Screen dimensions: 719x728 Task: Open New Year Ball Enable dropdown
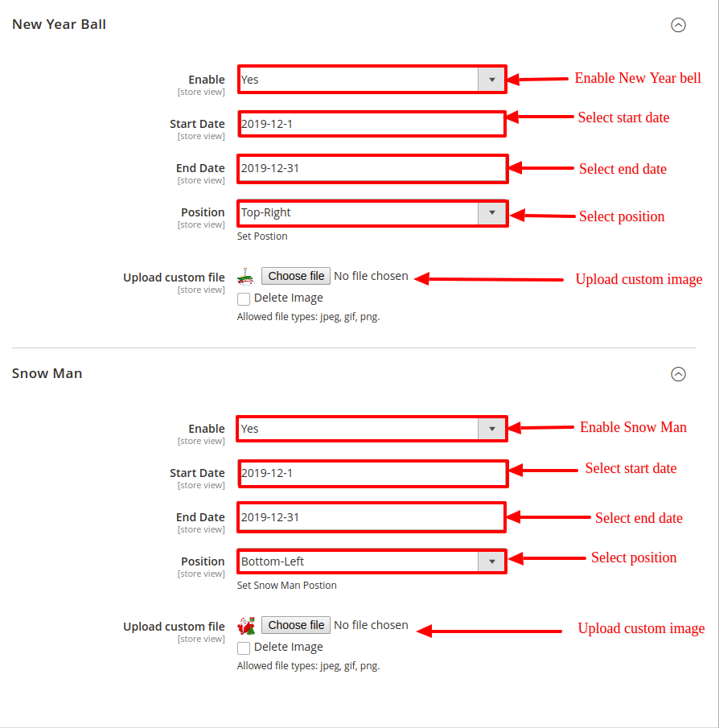coord(372,80)
